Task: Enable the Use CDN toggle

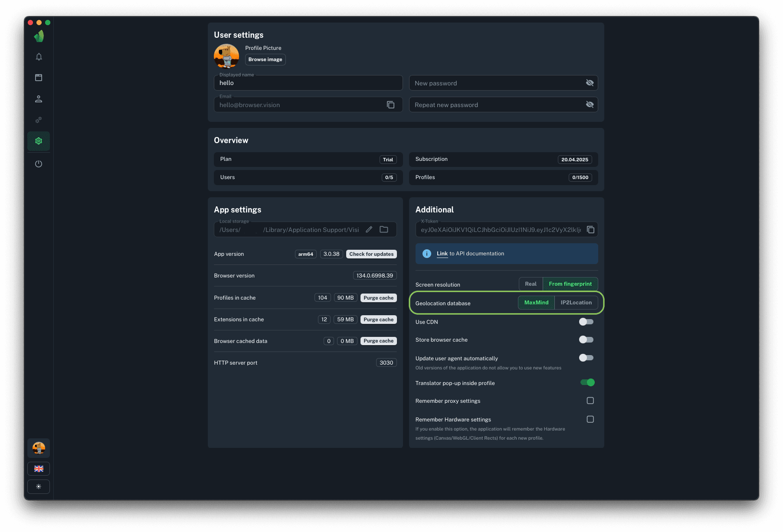Action: click(586, 322)
